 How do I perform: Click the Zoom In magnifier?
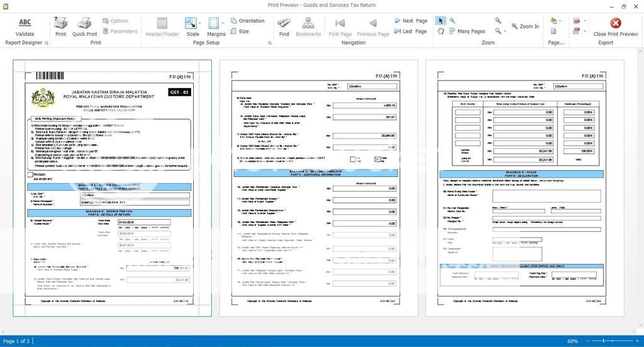tap(525, 26)
